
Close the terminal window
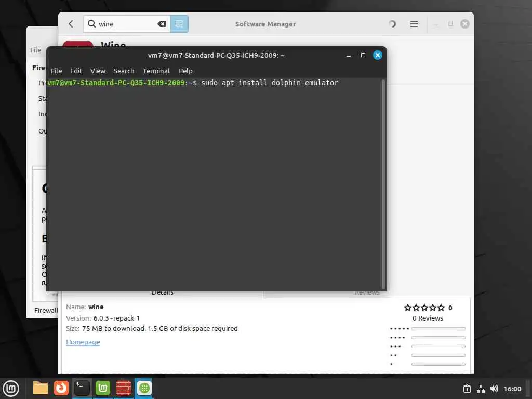[x=378, y=55]
